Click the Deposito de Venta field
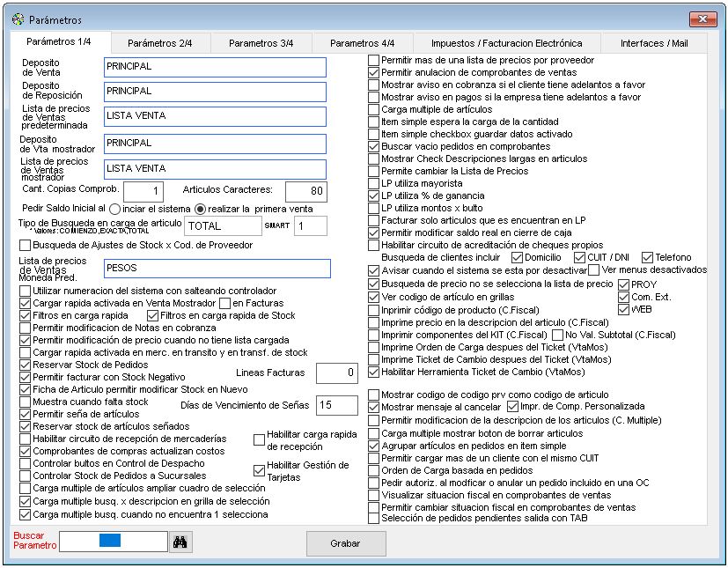The height and width of the screenshot is (568, 728). click(x=214, y=67)
